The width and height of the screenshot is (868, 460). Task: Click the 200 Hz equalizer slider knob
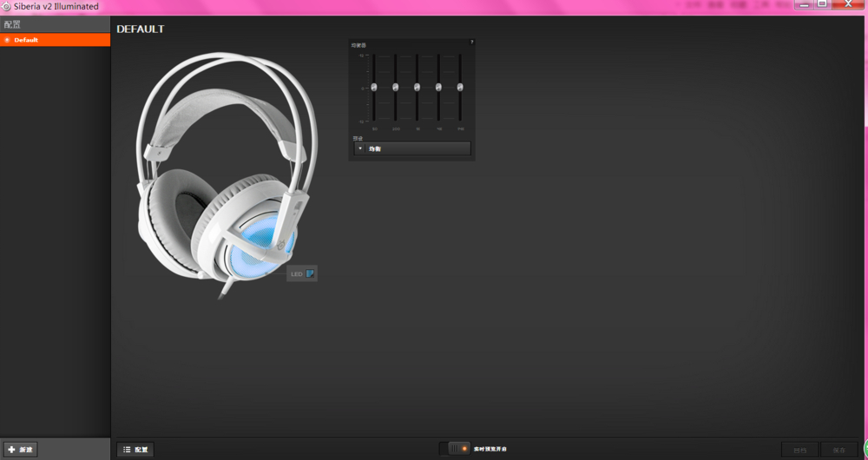[x=395, y=88]
